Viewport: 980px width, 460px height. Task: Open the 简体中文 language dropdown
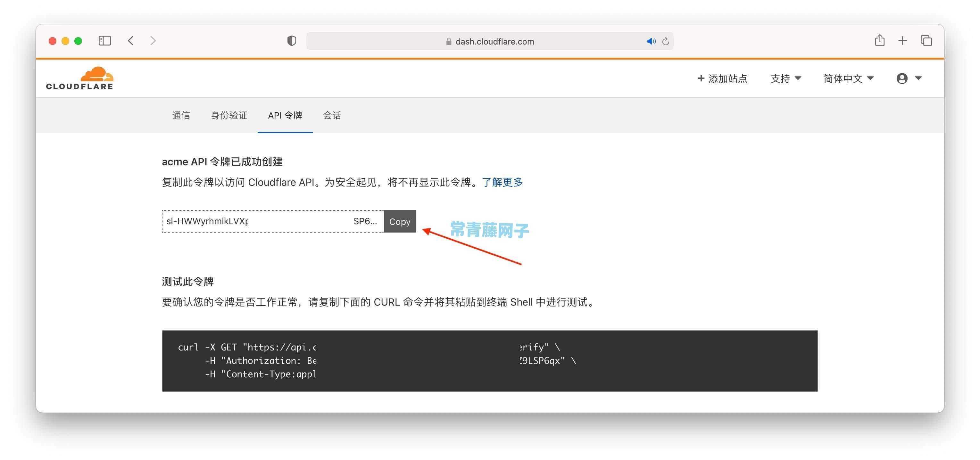click(848, 78)
